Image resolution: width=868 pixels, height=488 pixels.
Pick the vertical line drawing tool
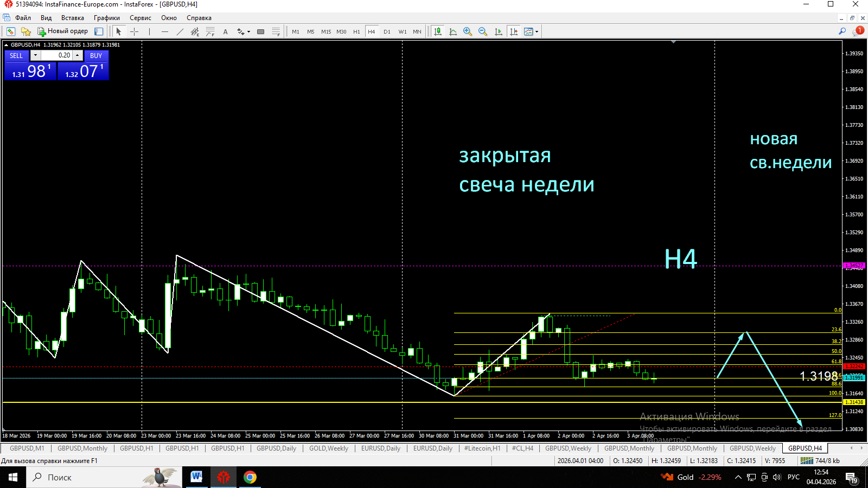(149, 31)
